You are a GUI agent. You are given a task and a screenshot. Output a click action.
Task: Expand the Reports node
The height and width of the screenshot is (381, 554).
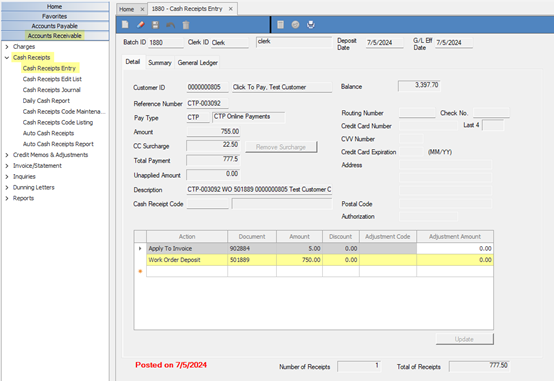[x=7, y=198]
